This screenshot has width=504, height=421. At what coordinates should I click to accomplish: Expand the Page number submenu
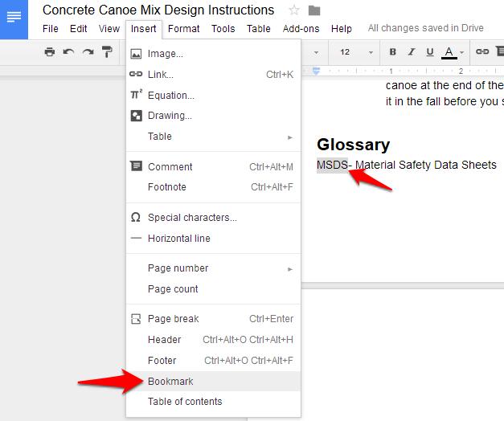coord(214,268)
